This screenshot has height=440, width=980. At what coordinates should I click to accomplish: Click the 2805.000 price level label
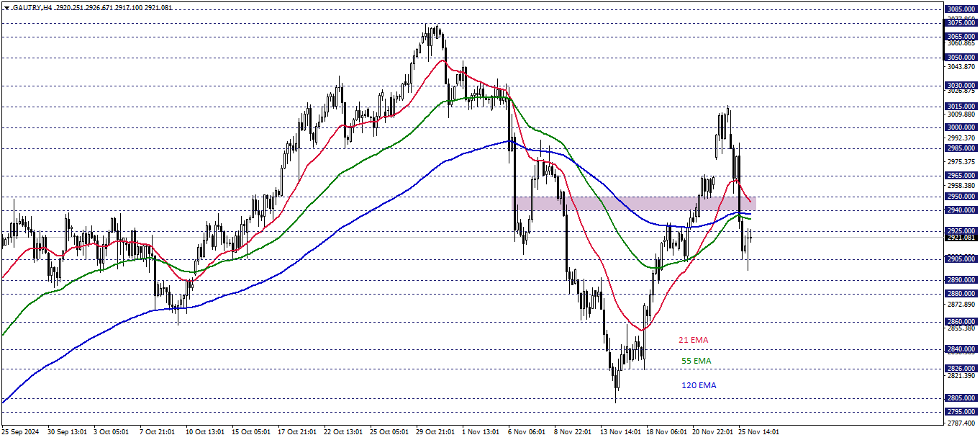[961, 398]
